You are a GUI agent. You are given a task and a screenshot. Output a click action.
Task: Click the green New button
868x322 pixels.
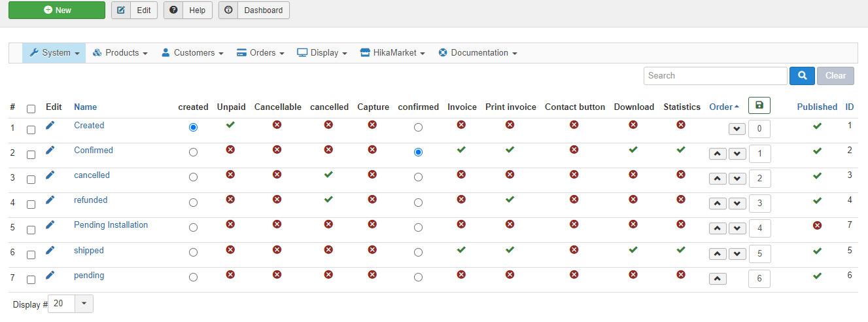(x=57, y=10)
